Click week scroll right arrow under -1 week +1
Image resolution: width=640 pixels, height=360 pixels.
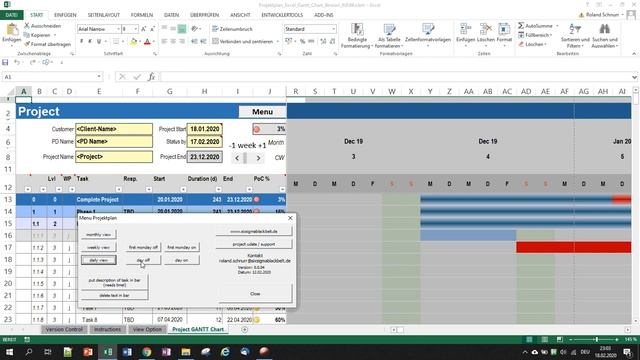258,158
